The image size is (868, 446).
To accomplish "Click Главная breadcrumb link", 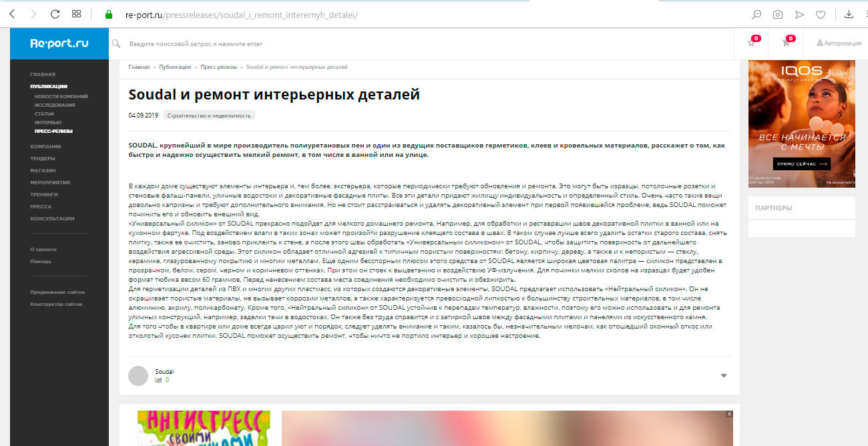I will tap(139, 67).
